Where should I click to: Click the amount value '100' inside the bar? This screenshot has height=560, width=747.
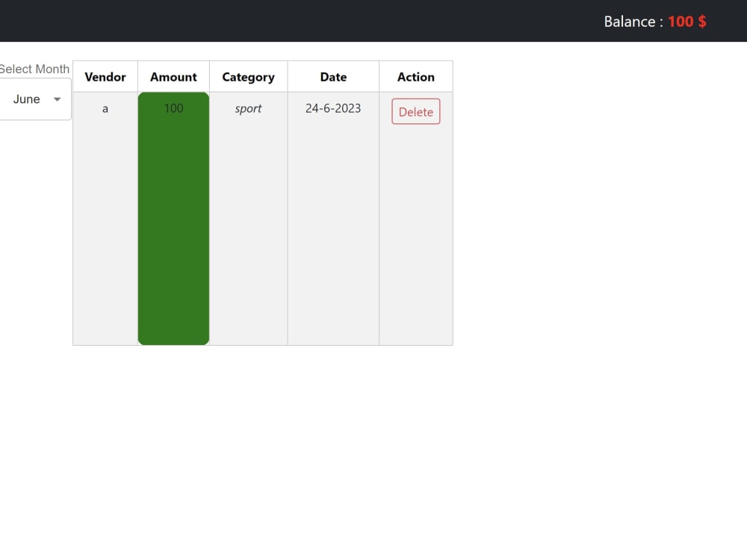click(x=173, y=108)
